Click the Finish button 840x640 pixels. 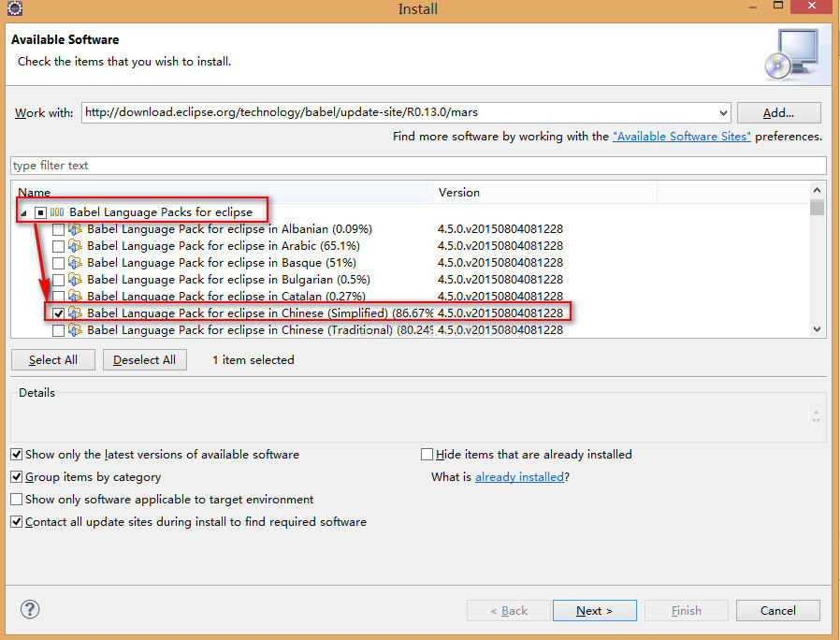click(687, 610)
